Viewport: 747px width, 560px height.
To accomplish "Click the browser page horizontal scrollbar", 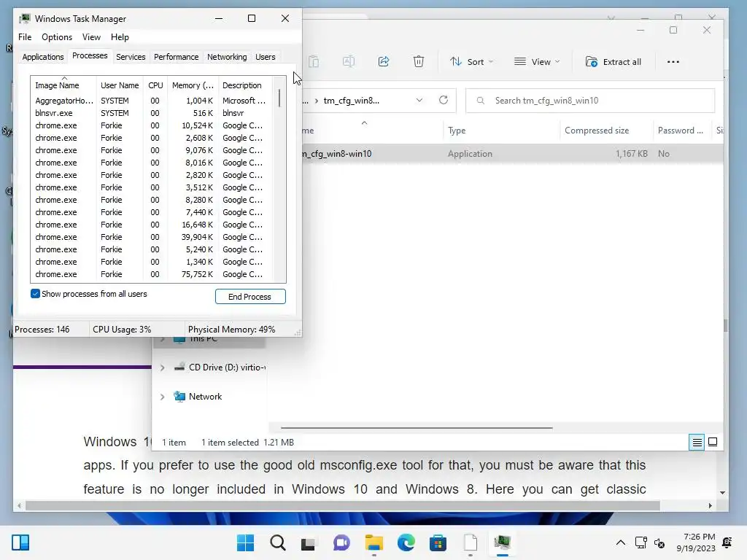I will coord(343,506).
